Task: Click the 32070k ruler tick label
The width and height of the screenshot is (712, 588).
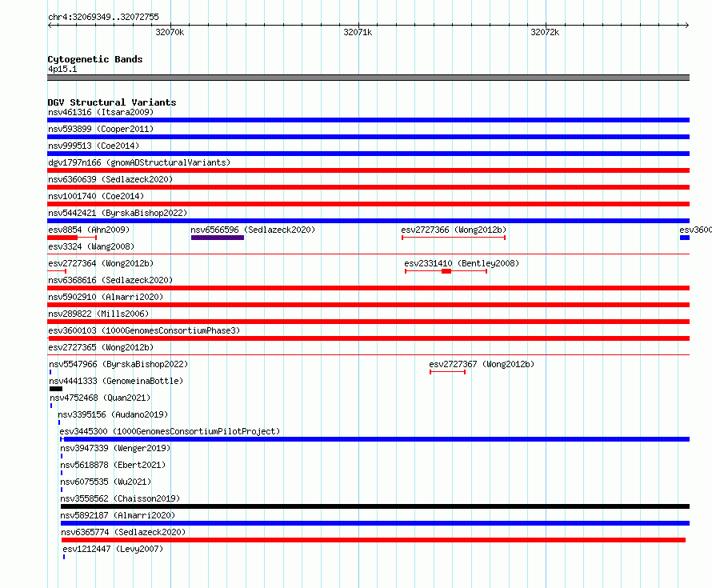Action: (170, 32)
